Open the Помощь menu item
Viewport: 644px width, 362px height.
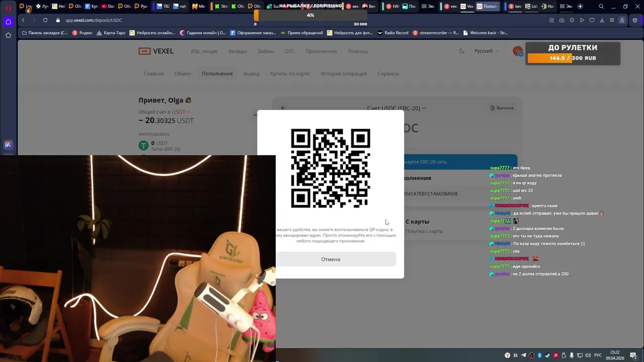click(358, 51)
